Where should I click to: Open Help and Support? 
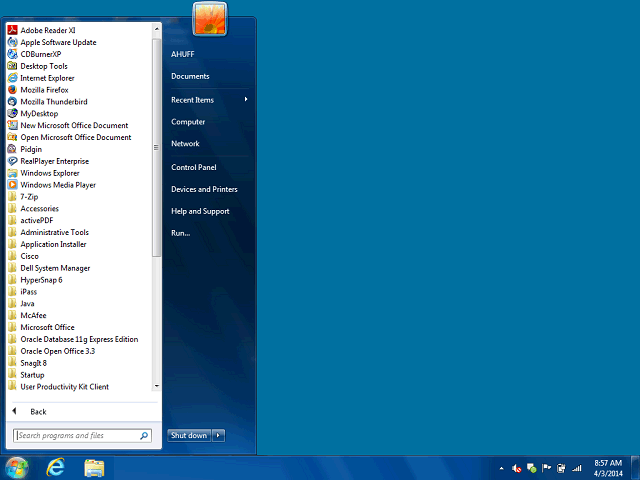click(200, 211)
